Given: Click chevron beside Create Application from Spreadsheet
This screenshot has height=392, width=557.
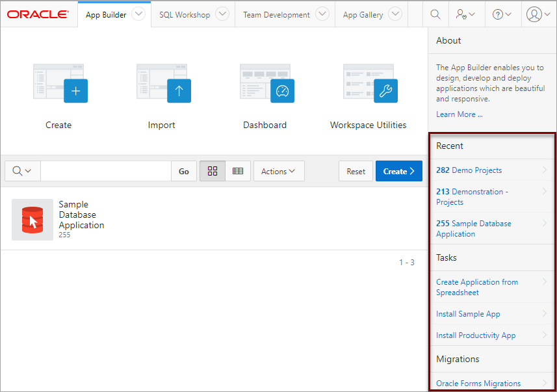Looking at the screenshot, I should [545, 281].
